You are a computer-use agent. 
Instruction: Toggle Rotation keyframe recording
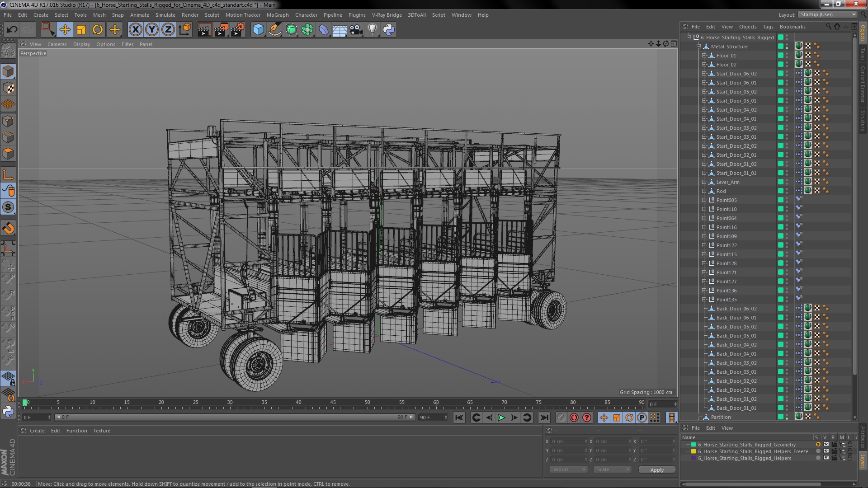coord(629,418)
